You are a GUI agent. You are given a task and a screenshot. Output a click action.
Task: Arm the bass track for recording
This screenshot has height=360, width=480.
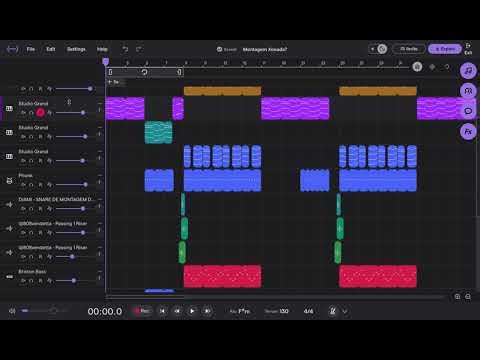40,281
